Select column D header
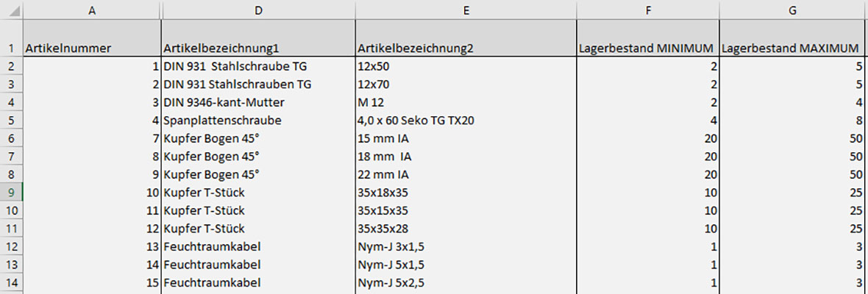This screenshot has width=868, height=294. click(257, 10)
